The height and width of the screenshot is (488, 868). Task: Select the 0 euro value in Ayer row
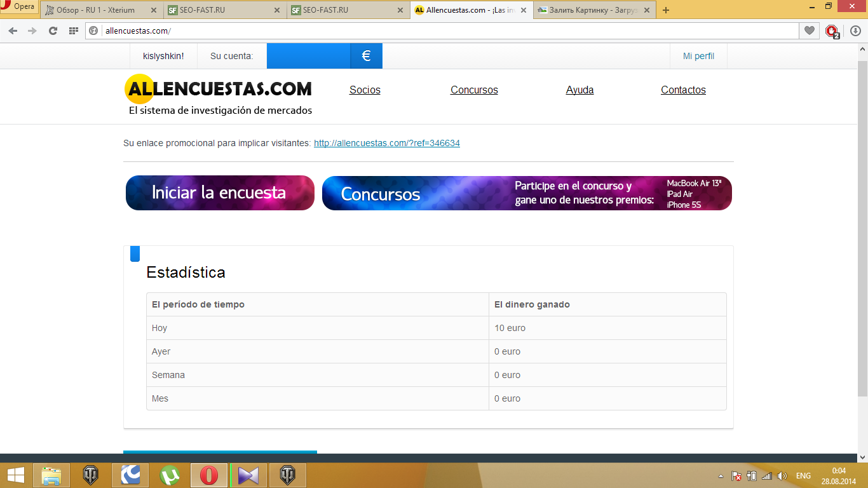507,351
